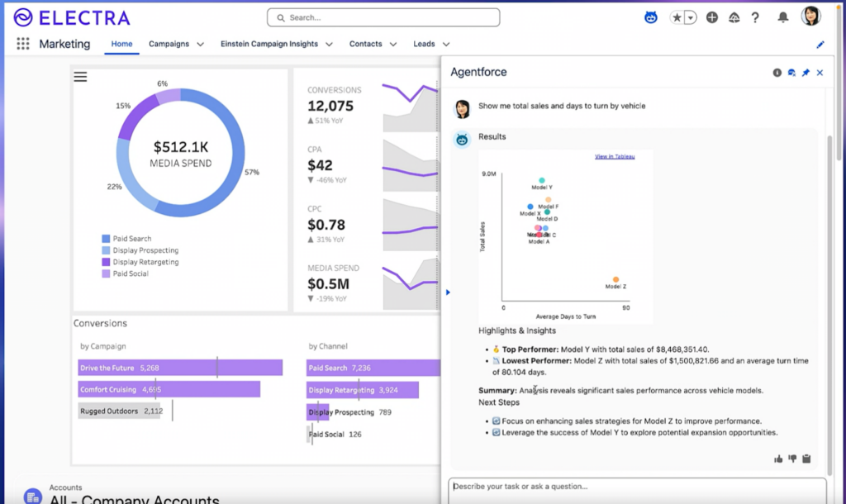Copy Agentforce response with clipboard icon
The height and width of the screenshot is (504, 846).
[806, 459]
